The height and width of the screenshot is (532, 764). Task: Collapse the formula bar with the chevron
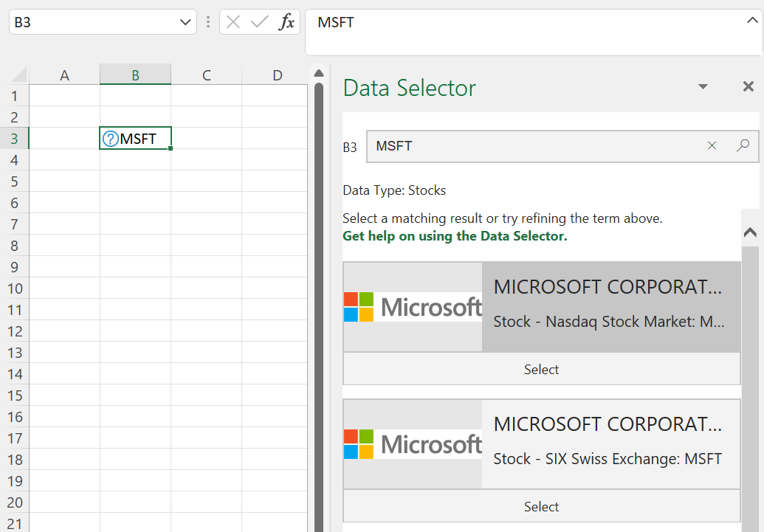pyautogui.click(x=752, y=21)
